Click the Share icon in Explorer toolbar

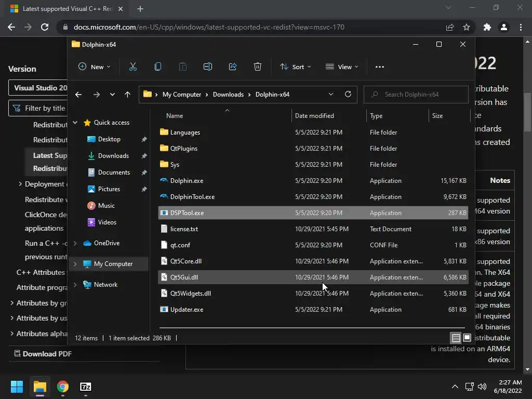[233, 67]
